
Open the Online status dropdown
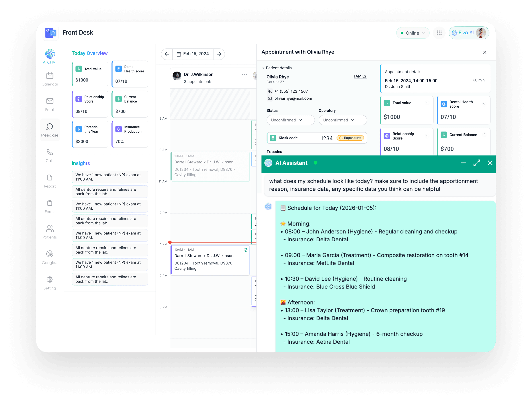(413, 33)
